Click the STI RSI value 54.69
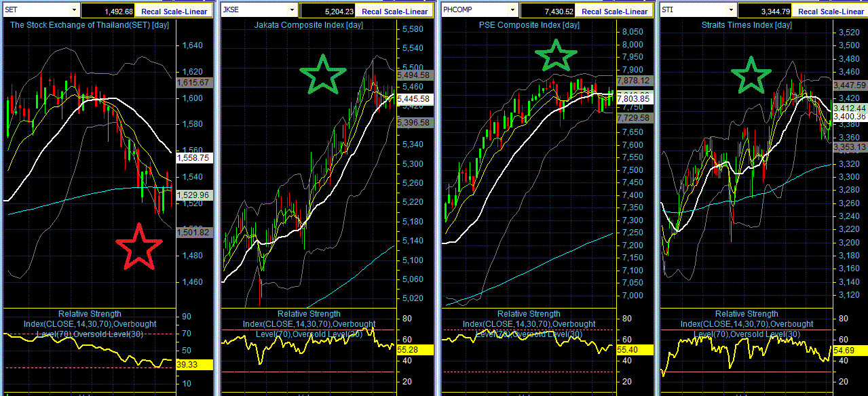This screenshot has height=396, width=868. pos(851,349)
